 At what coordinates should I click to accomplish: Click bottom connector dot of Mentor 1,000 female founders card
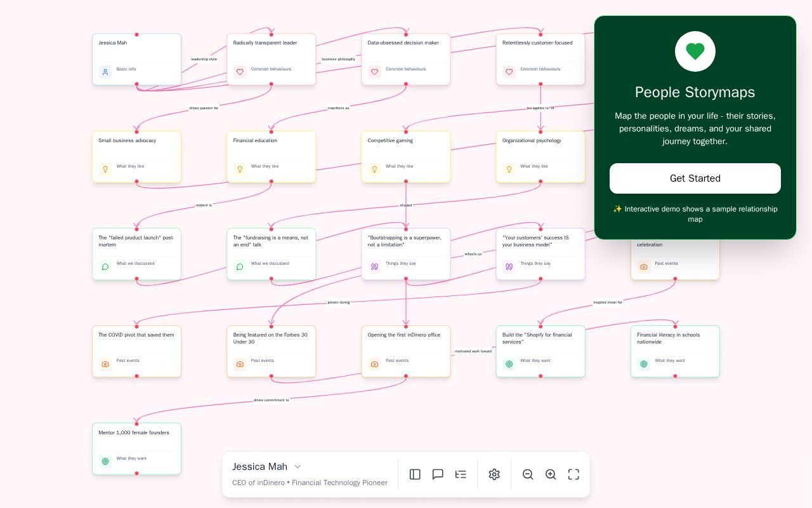click(x=136, y=473)
